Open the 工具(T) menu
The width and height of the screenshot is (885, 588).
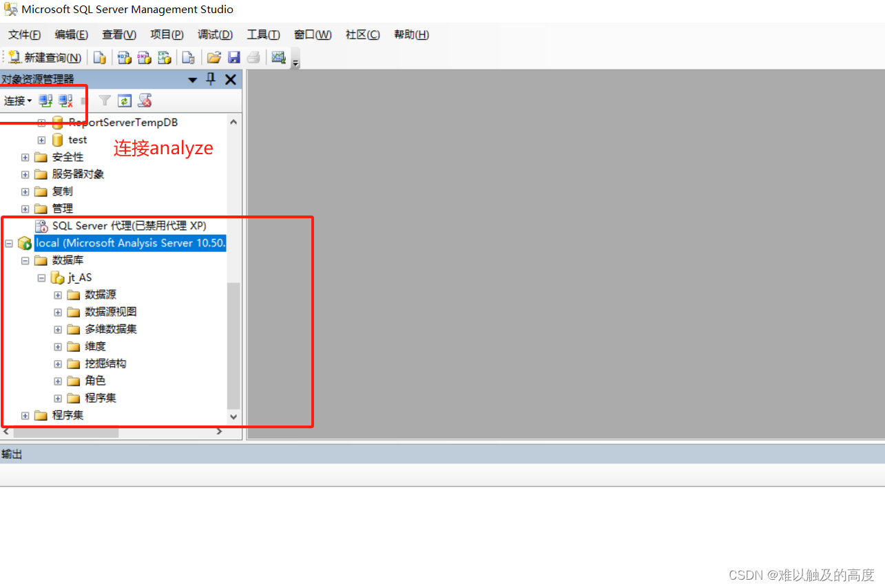(263, 34)
